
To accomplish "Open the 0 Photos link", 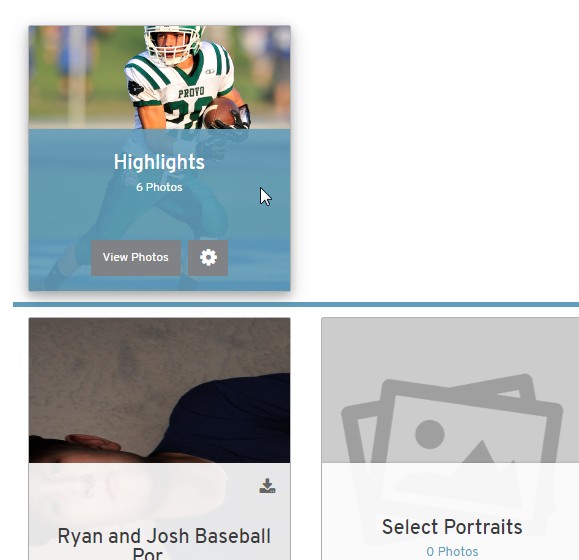I will tap(452, 552).
